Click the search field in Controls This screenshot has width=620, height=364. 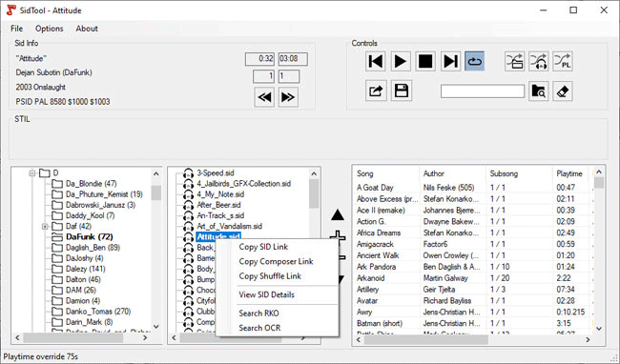pos(483,91)
